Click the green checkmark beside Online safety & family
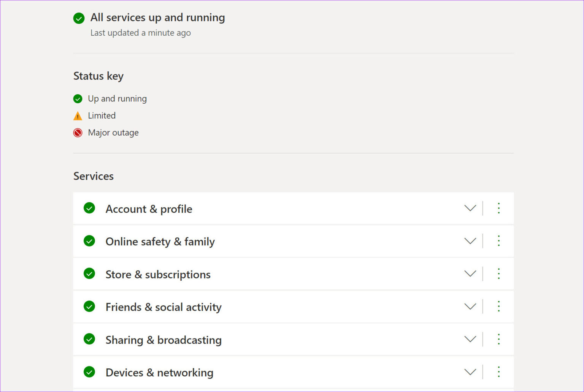The height and width of the screenshot is (392, 584). coord(89,241)
